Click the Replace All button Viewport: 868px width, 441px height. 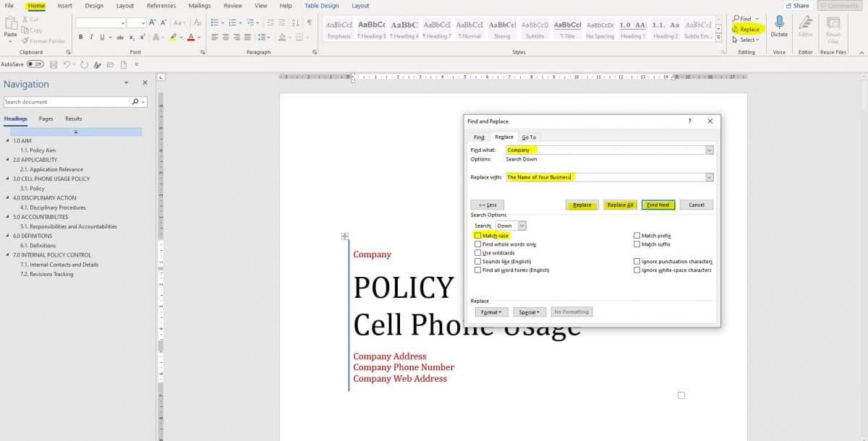pyautogui.click(x=620, y=205)
